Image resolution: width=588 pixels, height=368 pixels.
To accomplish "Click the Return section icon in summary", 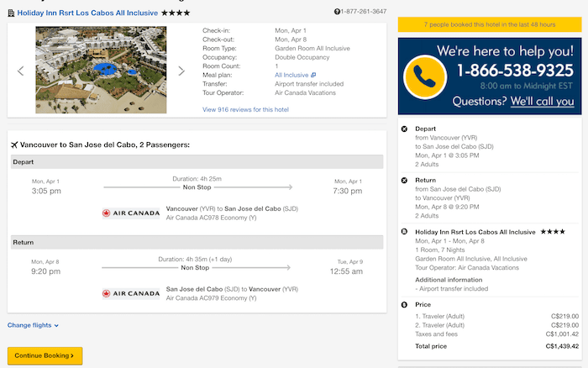I will pos(404,181).
